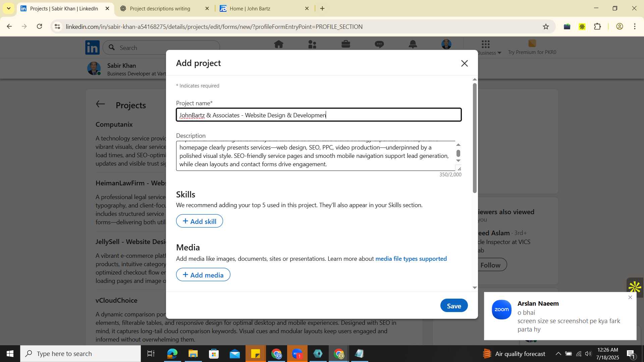Close the Add project dialog
Viewport: 644px width, 362px height.
pos(464,63)
